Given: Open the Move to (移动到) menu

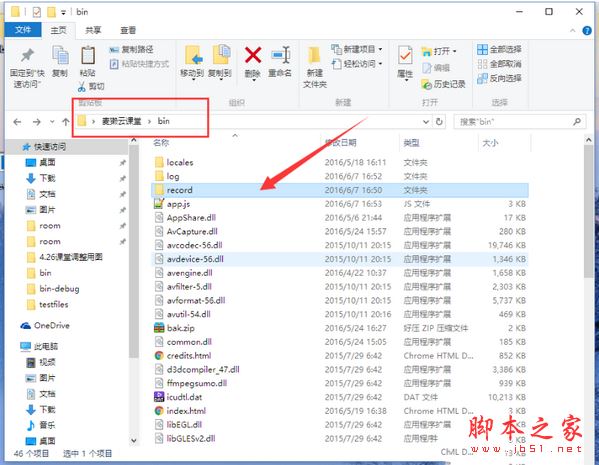Looking at the screenshot, I should pos(192,62).
